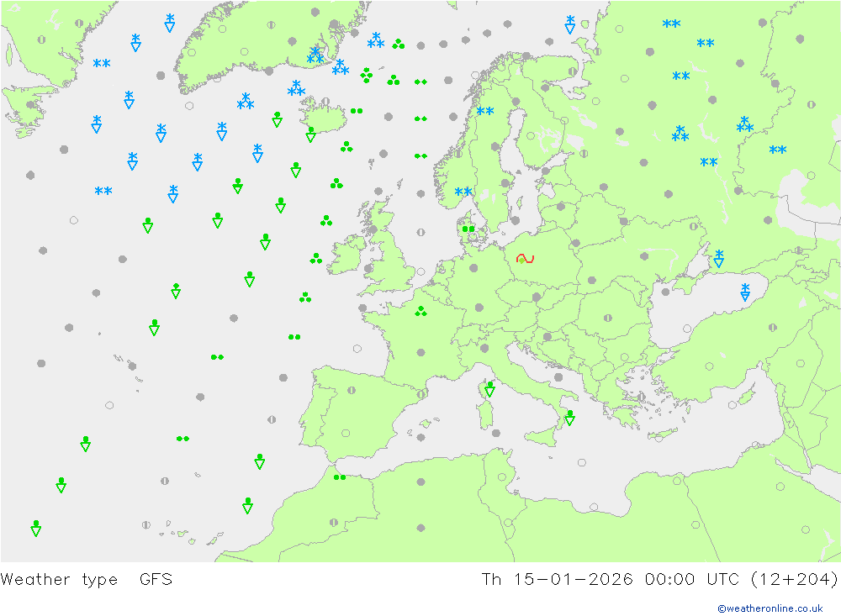
Task: Click the green rain symbol over Denmark
Action: [468, 229]
